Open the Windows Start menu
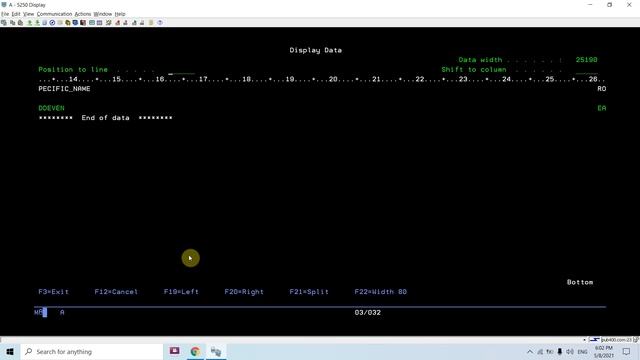This screenshot has height=360, width=640. [x=10, y=351]
